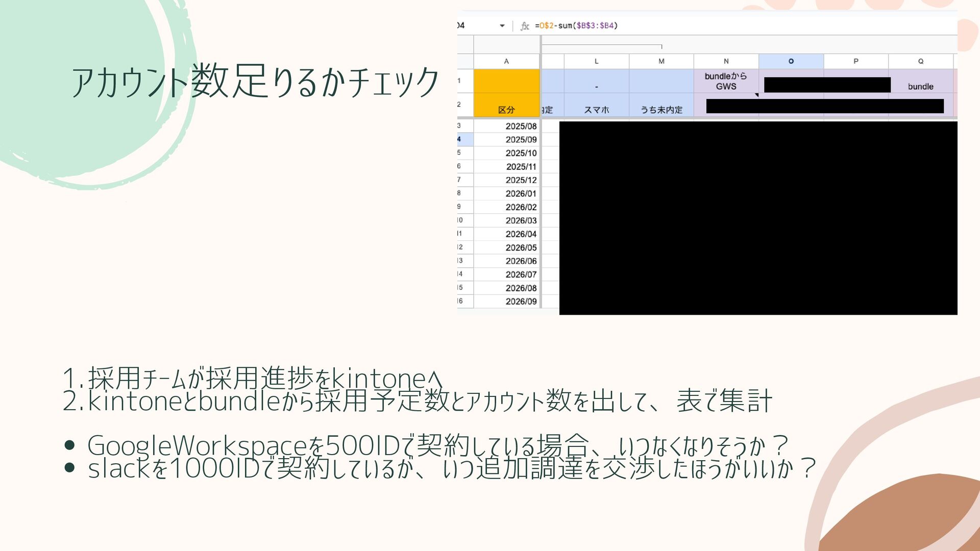Select the 2026/02 cell
980x551 pixels.
click(506, 207)
